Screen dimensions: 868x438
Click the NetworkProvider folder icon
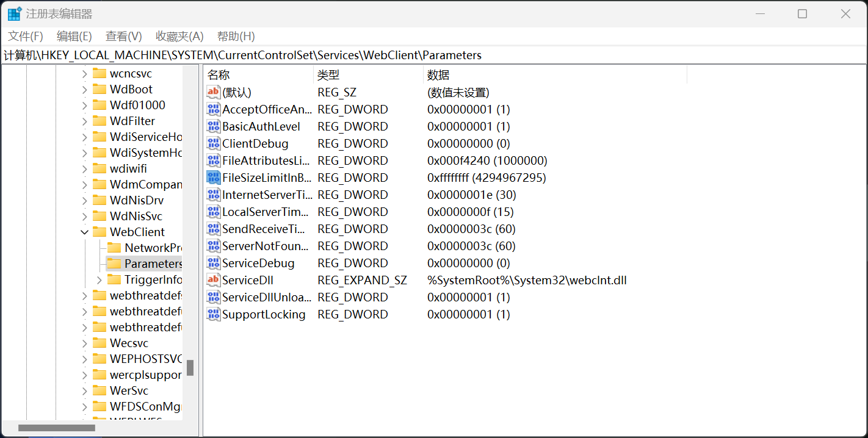click(114, 248)
